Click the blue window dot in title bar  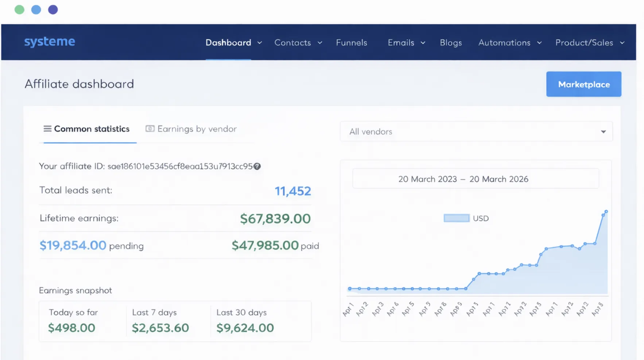pyautogui.click(x=36, y=10)
